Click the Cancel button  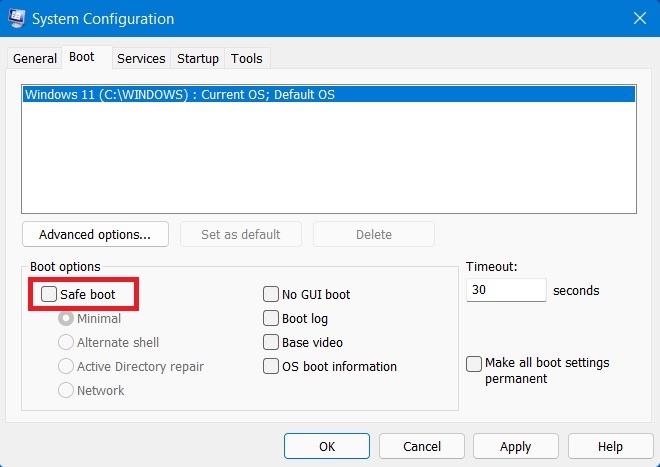pyautogui.click(x=422, y=446)
